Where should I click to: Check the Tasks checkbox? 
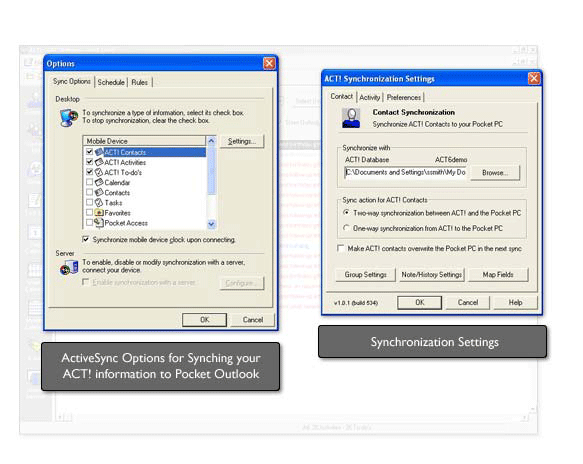point(89,202)
